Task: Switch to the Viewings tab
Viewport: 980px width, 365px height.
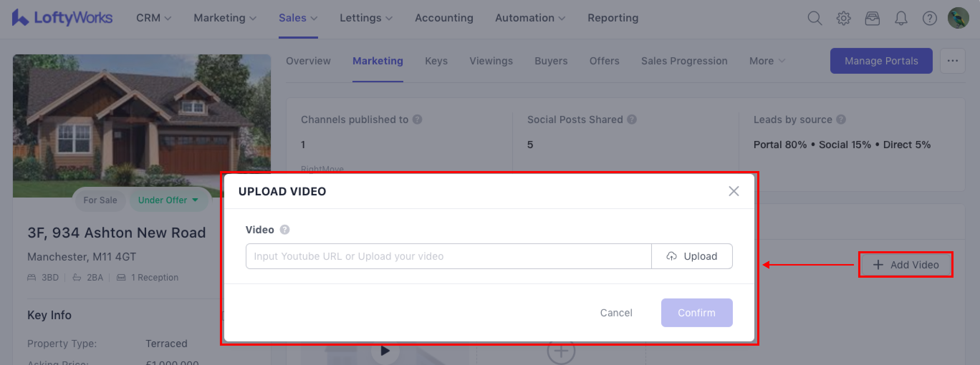Action: pos(491,61)
